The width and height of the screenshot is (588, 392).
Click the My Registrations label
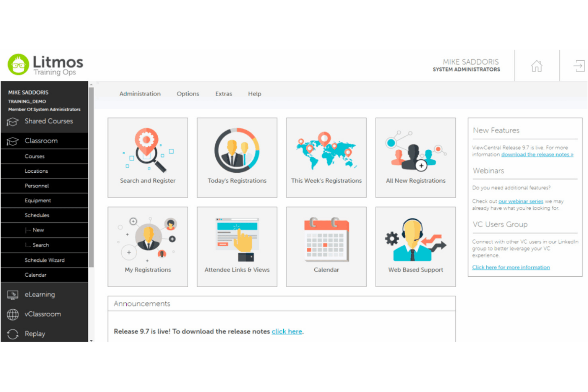pyautogui.click(x=148, y=270)
